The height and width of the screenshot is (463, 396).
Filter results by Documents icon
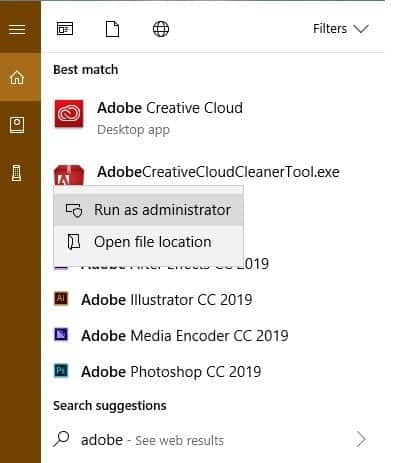112,29
